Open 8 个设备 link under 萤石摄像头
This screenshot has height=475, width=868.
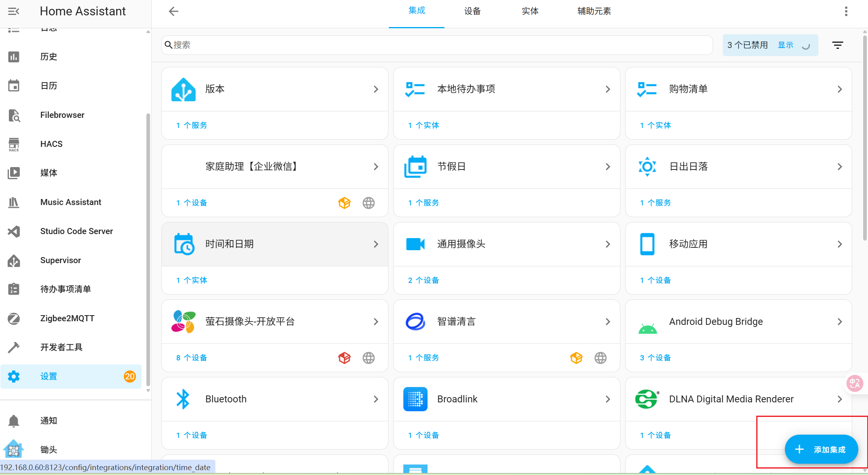[192, 358]
